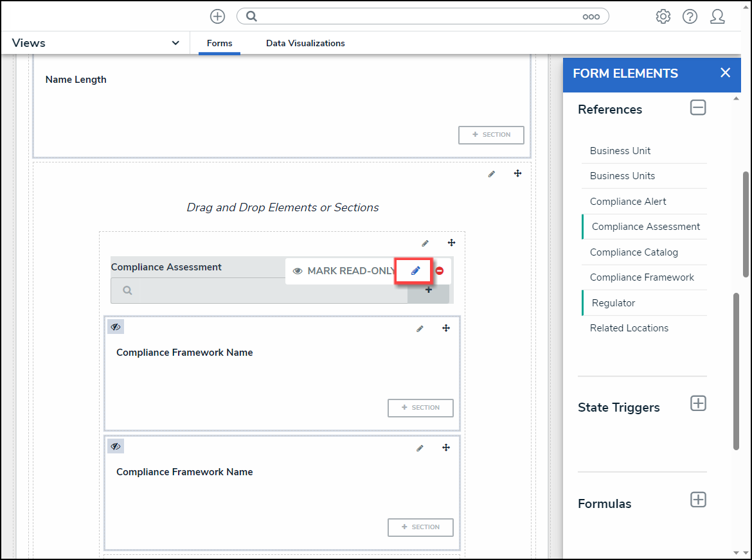The width and height of the screenshot is (752, 560).
Task: Click the plus create icon in top bar
Action: pyautogui.click(x=218, y=17)
